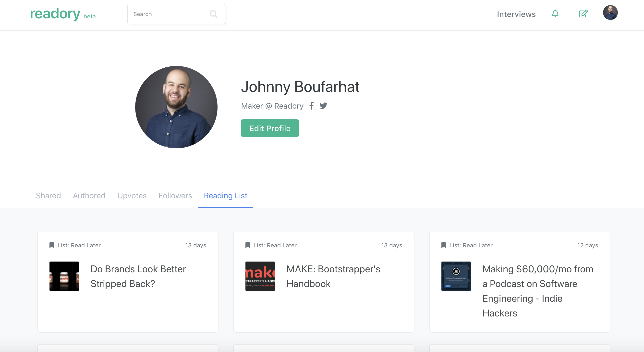Image resolution: width=644 pixels, height=352 pixels.
Task: Click List: Read Later on Do Brands card
Action: (79, 245)
